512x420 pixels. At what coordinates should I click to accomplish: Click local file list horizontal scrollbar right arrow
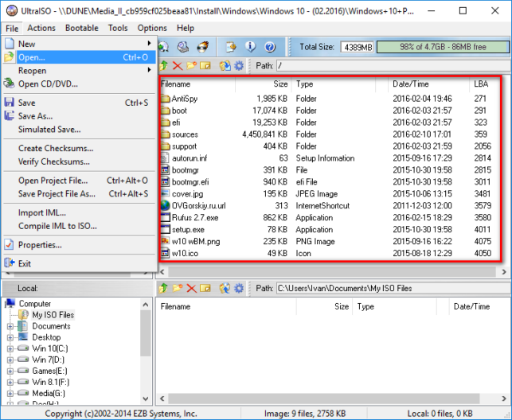coord(504,399)
